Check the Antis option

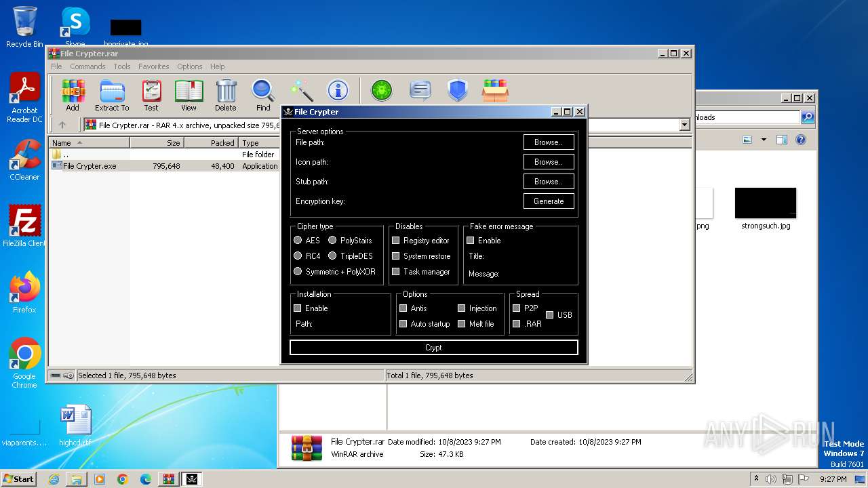[403, 308]
